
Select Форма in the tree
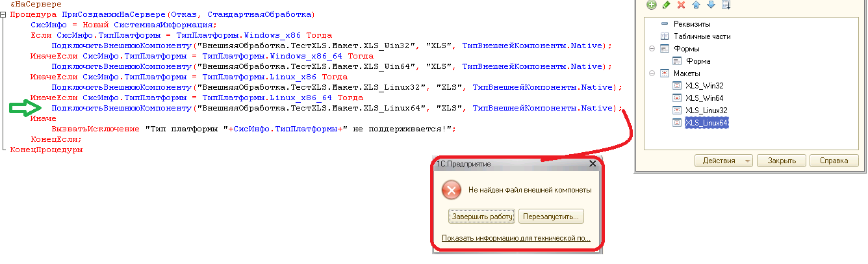pyautogui.click(x=698, y=61)
